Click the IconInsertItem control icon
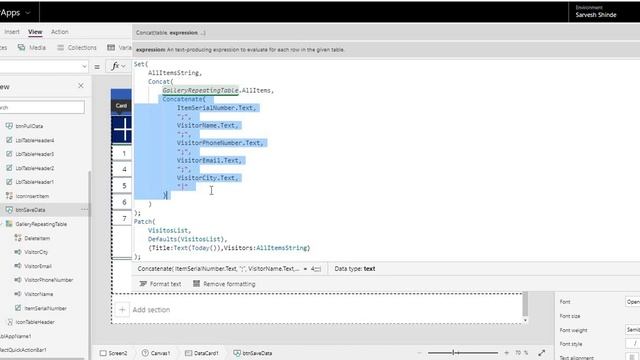Image resolution: width=640 pixels, height=360 pixels. [9, 196]
